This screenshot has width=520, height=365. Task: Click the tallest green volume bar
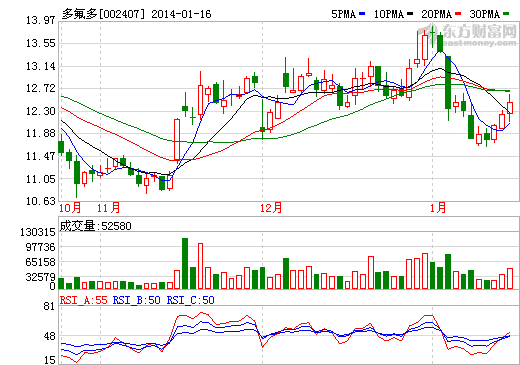point(185,263)
